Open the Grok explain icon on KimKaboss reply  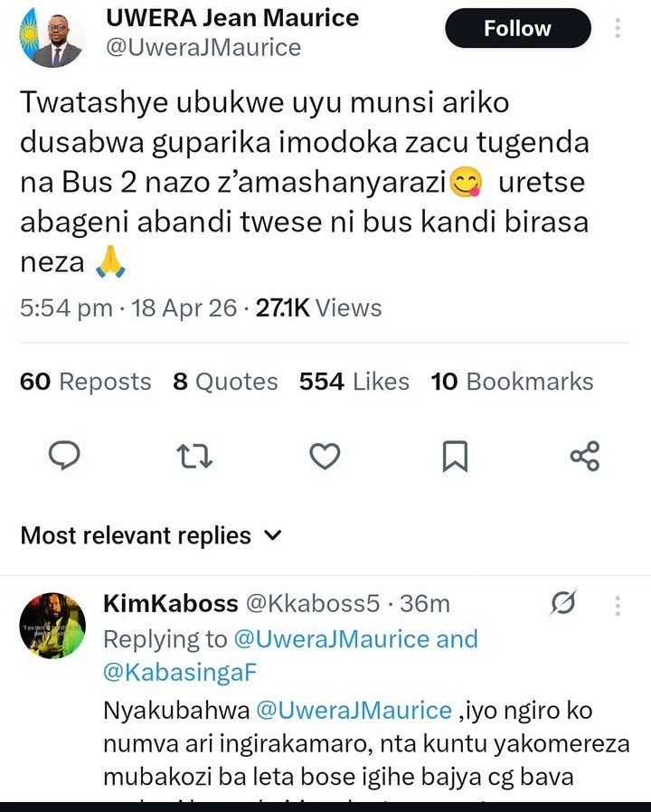(x=564, y=604)
